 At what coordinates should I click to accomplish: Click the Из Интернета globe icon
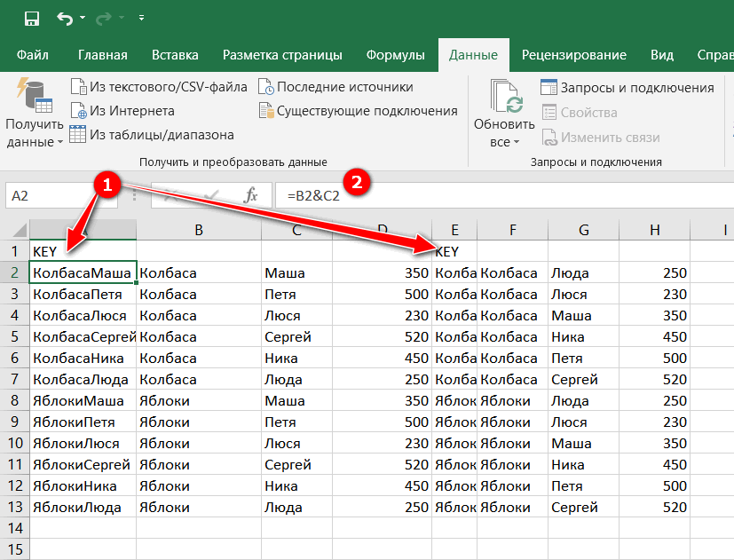coord(78,111)
